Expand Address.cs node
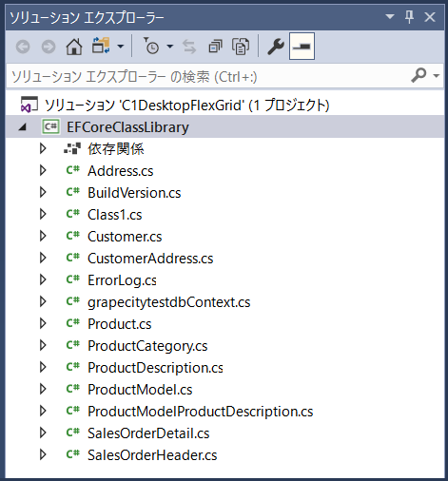The width and height of the screenshot is (448, 481). (x=43, y=170)
